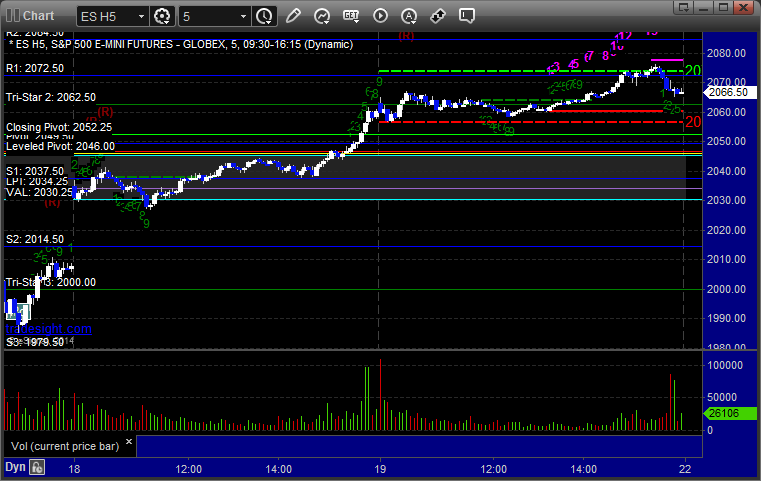Screen dimensions: 761x481
Task: Open the chat bubble comment icon
Action: [x=467, y=16]
